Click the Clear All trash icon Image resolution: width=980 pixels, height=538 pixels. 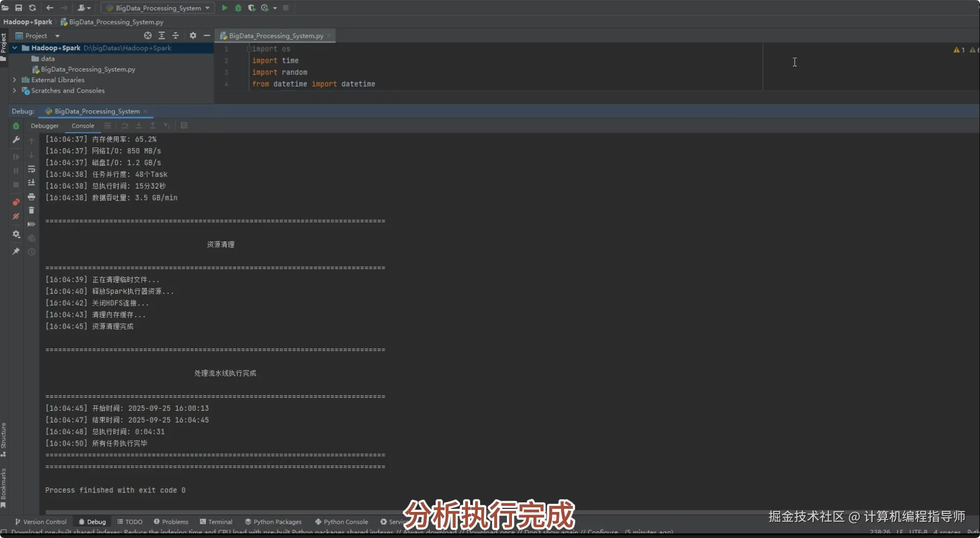click(31, 210)
